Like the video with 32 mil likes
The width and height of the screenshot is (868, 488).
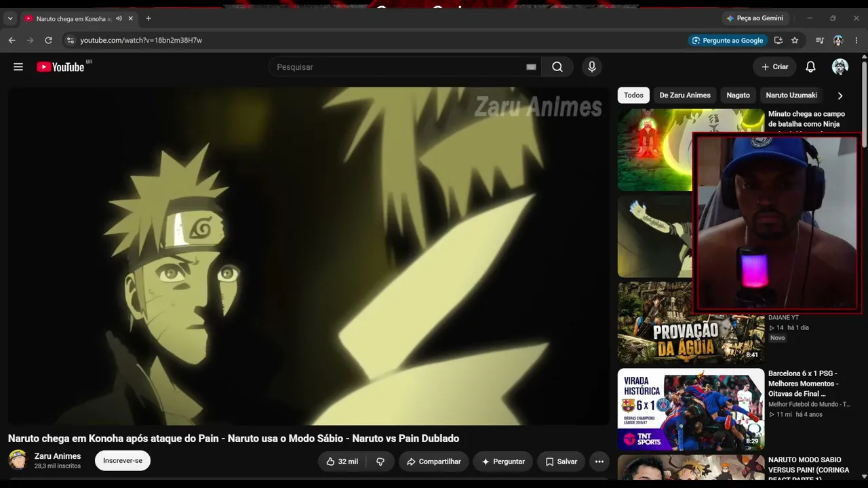tap(342, 462)
